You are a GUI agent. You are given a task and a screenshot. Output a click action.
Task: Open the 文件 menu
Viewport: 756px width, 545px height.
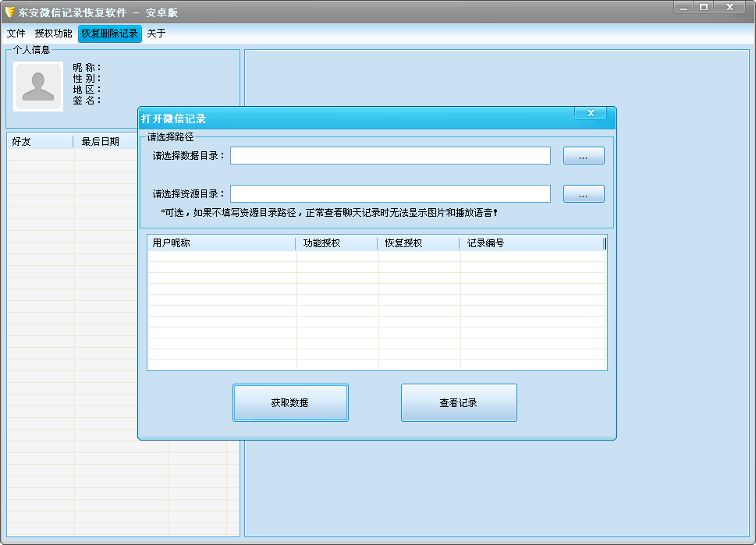coord(16,34)
